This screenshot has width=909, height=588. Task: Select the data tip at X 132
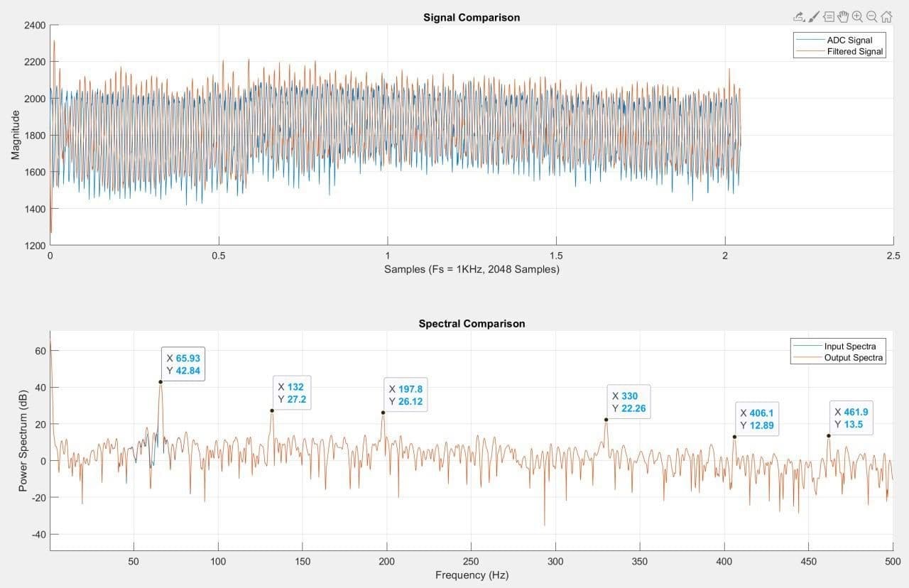tap(290, 393)
